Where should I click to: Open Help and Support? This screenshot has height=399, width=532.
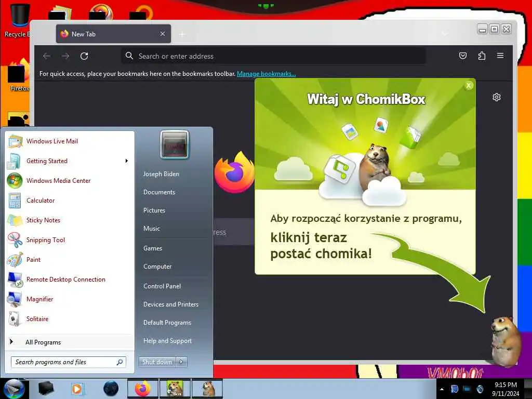coord(167,341)
